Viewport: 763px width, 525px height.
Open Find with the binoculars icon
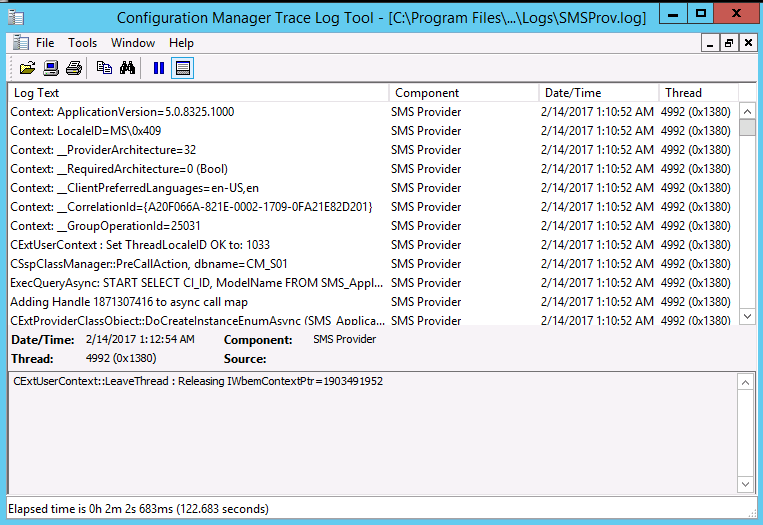[127, 68]
